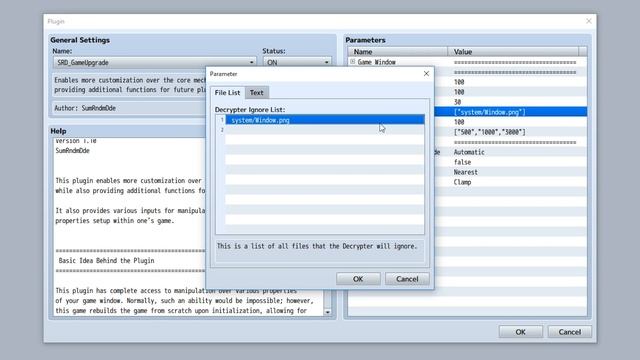Select the system/Window.png list entry
The width and height of the screenshot is (640, 360).
click(x=324, y=120)
